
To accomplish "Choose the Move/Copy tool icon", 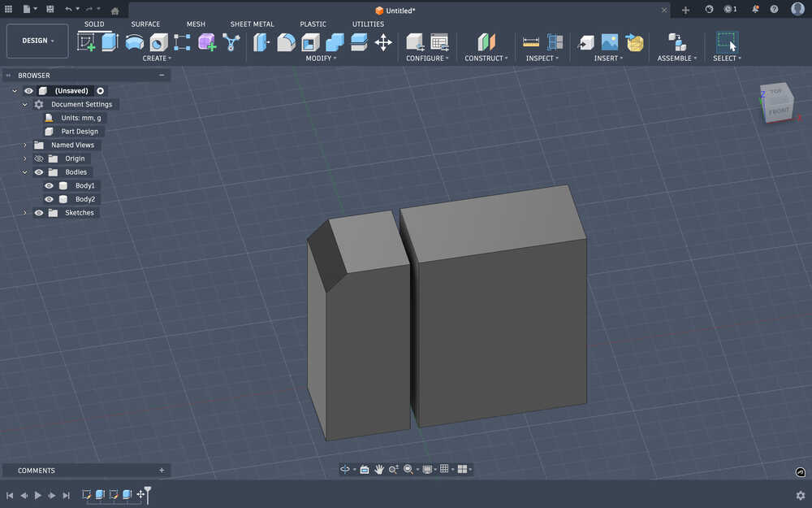I will point(383,41).
